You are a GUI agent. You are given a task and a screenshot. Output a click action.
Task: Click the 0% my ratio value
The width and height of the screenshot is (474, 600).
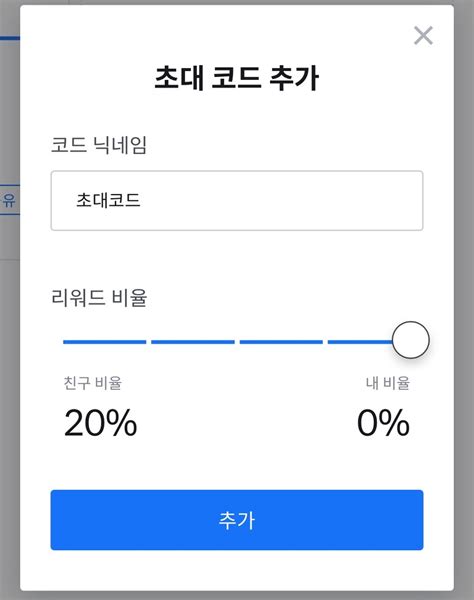pos(383,423)
